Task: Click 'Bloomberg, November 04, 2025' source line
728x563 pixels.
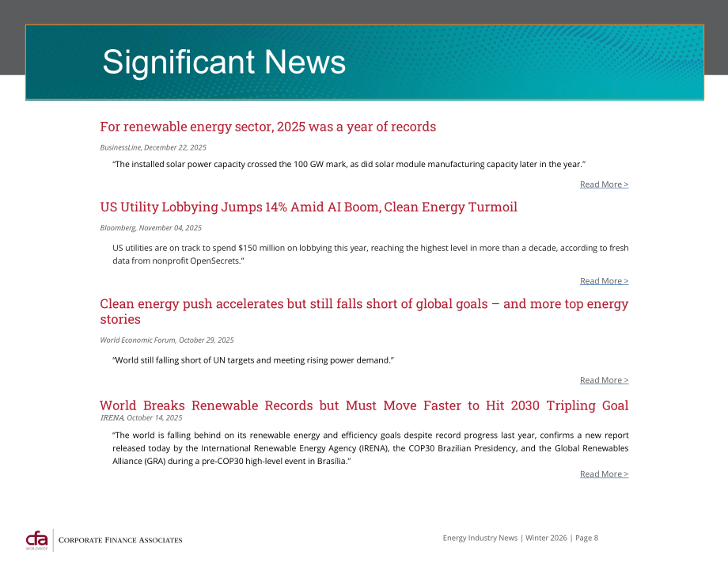Action: [x=151, y=228]
